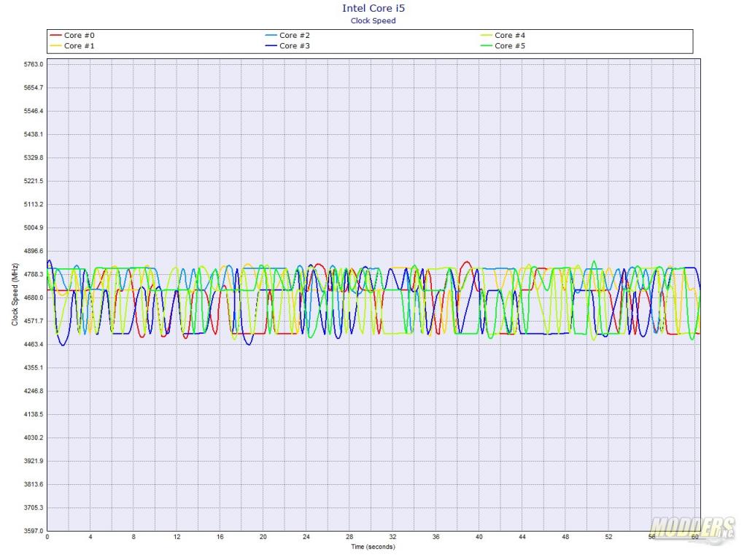747x560 pixels.
Task: Click the 3921.9 y-axis value
Action: [x=34, y=461]
